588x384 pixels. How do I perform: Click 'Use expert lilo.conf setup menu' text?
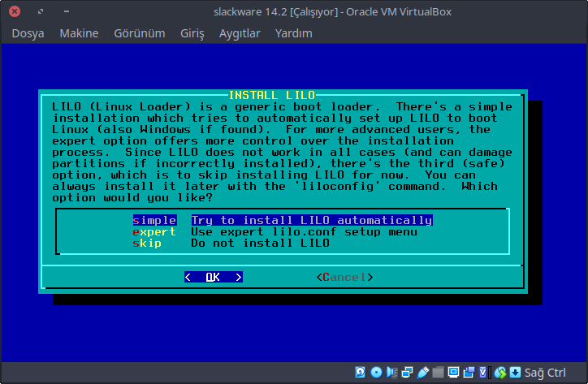(x=304, y=231)
